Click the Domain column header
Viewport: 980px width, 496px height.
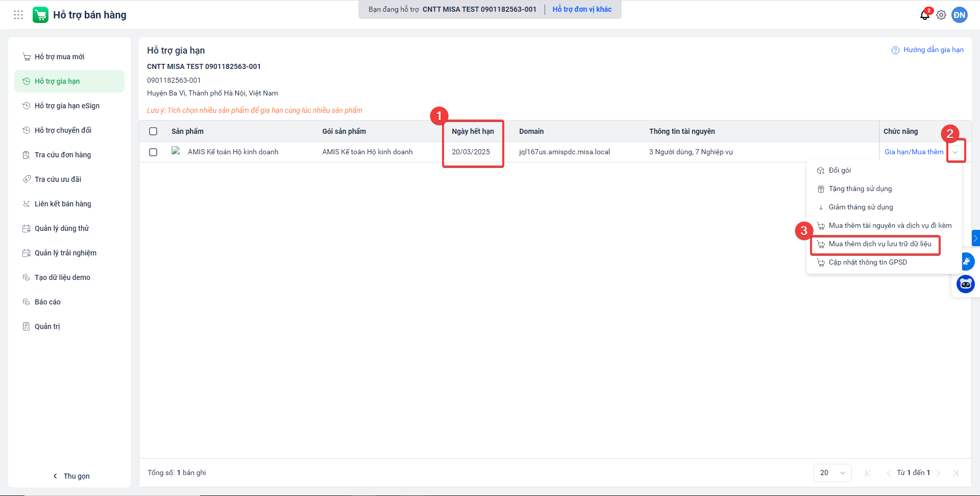pyautogui.click(x=531, y=131)
